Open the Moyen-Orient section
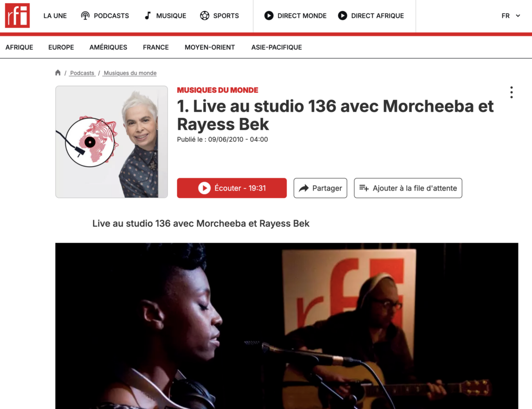Image resolution: width=532 pixels, height=409 pixels. tap(210, 47)
